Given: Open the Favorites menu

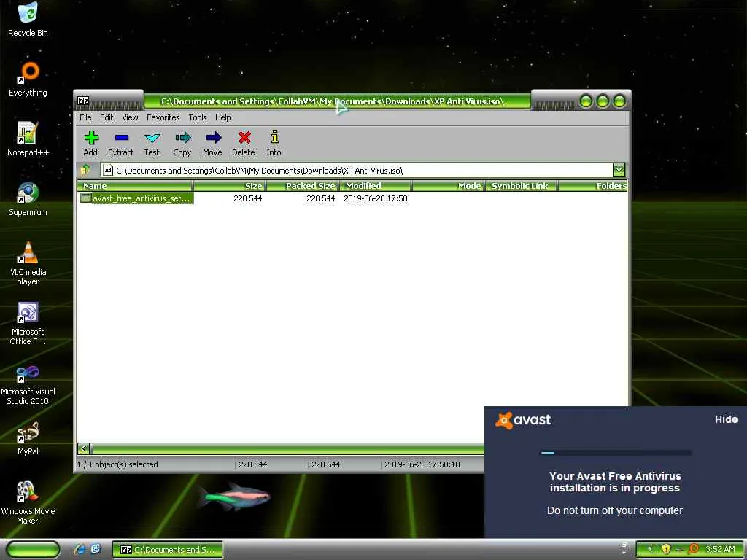Looking at the screenshot, I should [x=163, y=117].
